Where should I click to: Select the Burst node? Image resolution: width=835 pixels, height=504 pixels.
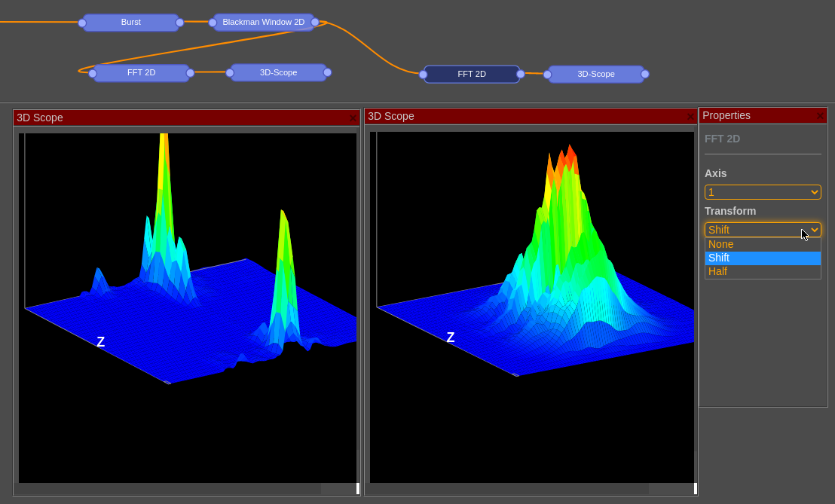click(x=130, y=23)
